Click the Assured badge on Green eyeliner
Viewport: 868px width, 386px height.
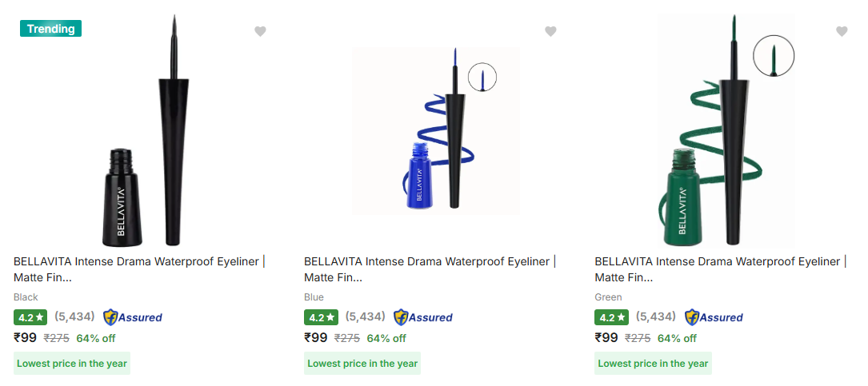pos(714,317)
